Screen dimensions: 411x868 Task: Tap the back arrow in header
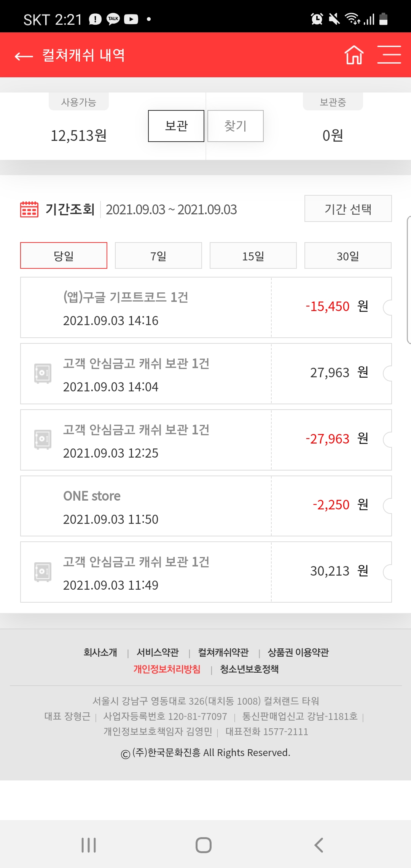[24, 56]
